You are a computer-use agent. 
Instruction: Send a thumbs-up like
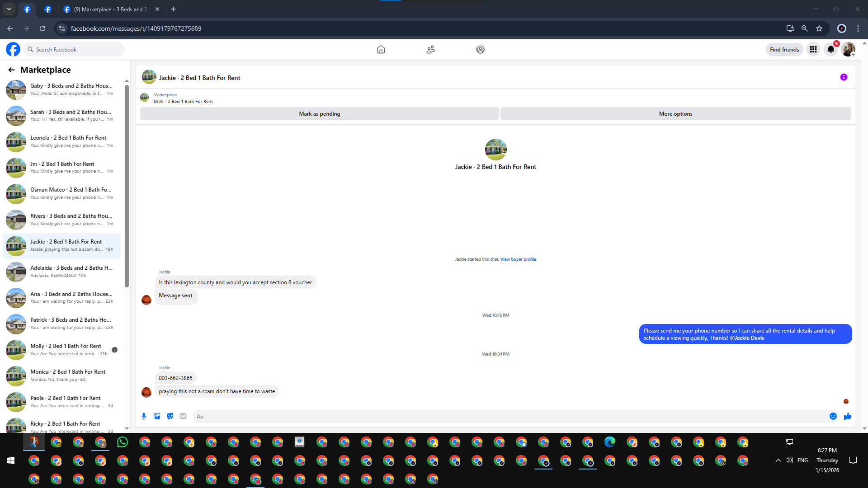tap(848, 416)
